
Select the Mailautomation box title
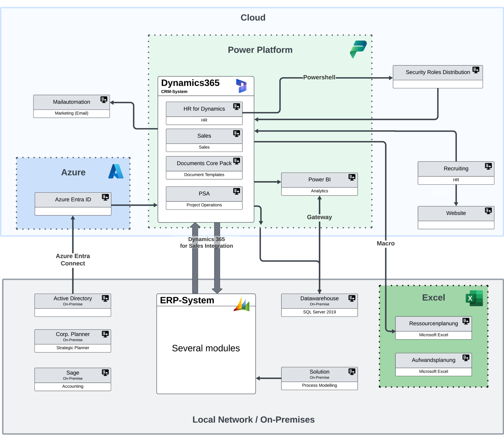point(71,102)
